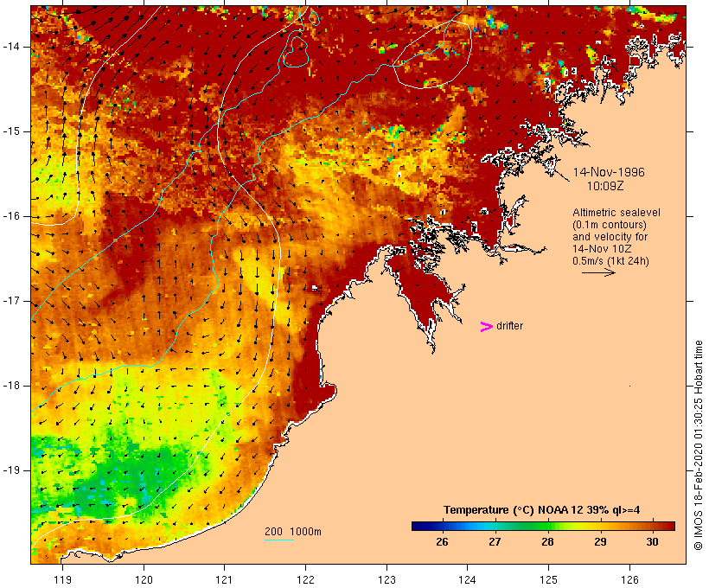Click the '124' longitude axis label
709x588 pixels.
click(468, 579)
